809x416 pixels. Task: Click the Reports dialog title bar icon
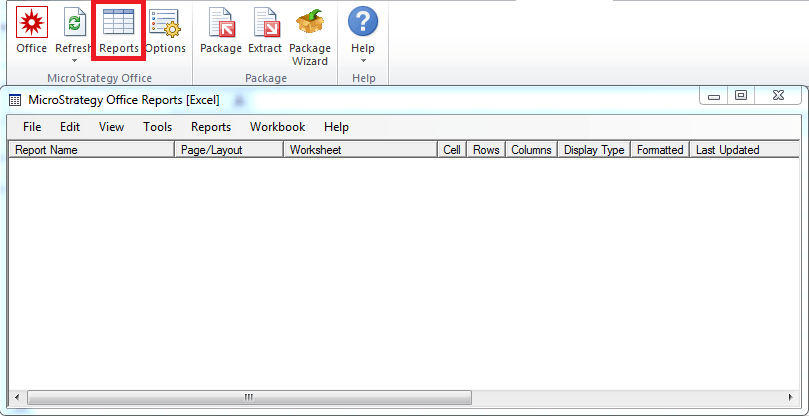point(16,100)
